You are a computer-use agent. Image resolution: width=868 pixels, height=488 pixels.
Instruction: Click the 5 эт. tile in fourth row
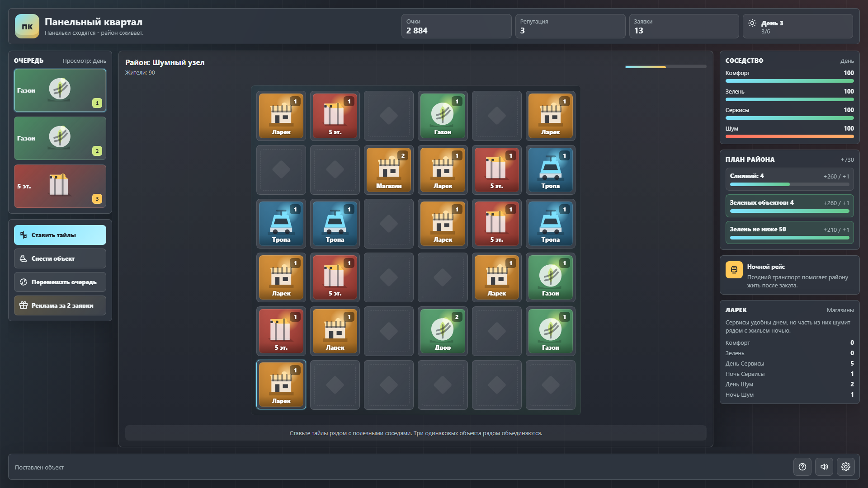[335, 277]
